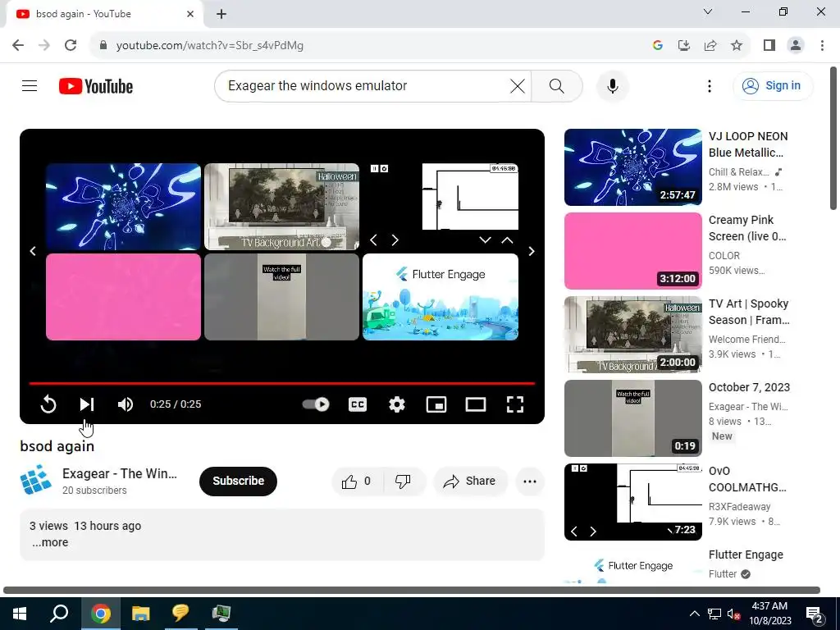This screenshot has height=630, width=840.
Task: Replay the video with the replay button
Action: point(48,404)
